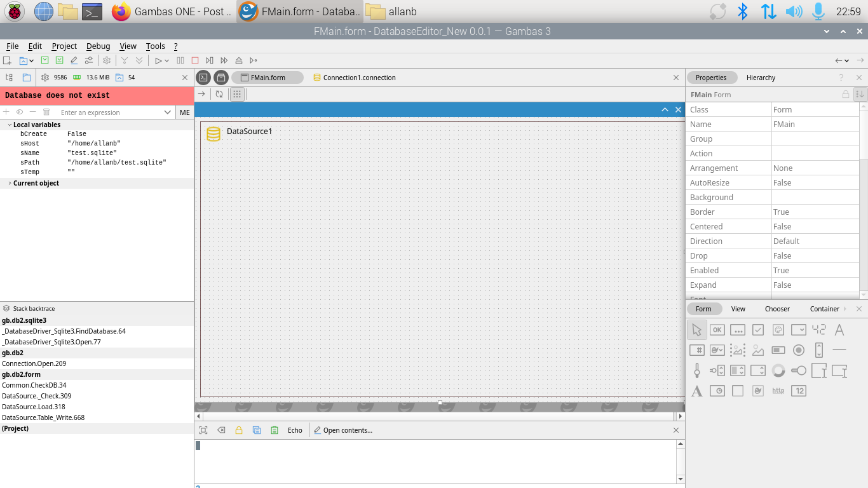Click the green paste icon in console toolbar
The image size is (868, 488).
coord(275,430)
